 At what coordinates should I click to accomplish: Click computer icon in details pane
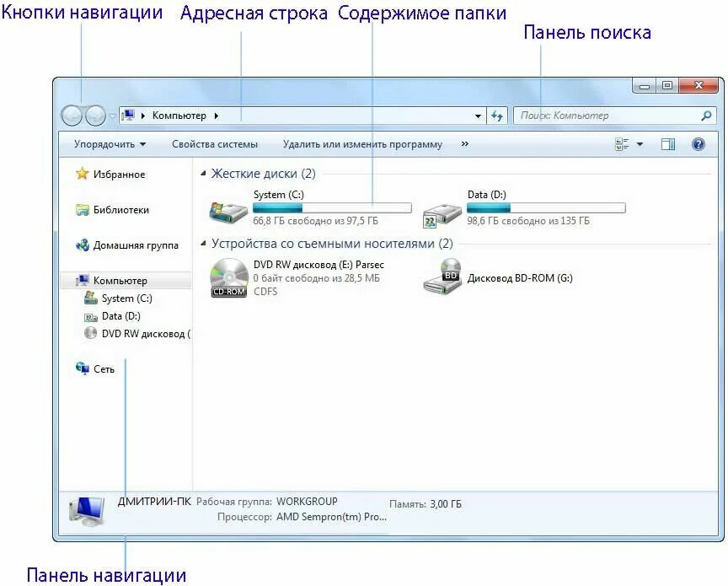coord(87,511)
